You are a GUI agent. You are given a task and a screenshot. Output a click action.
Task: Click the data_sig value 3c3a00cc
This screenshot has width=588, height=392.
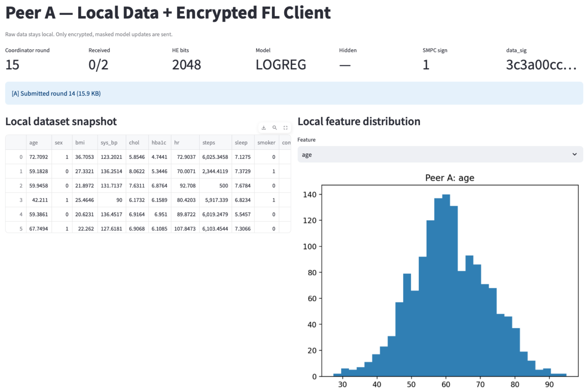coord(541,65)
